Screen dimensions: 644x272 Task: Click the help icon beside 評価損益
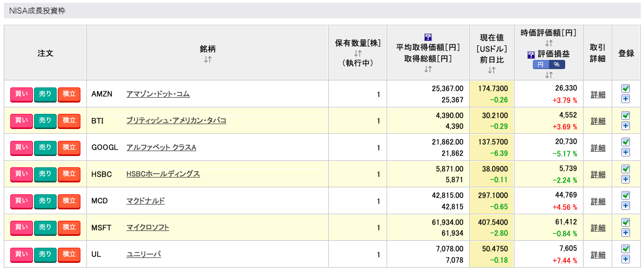[x=531, y=55]
